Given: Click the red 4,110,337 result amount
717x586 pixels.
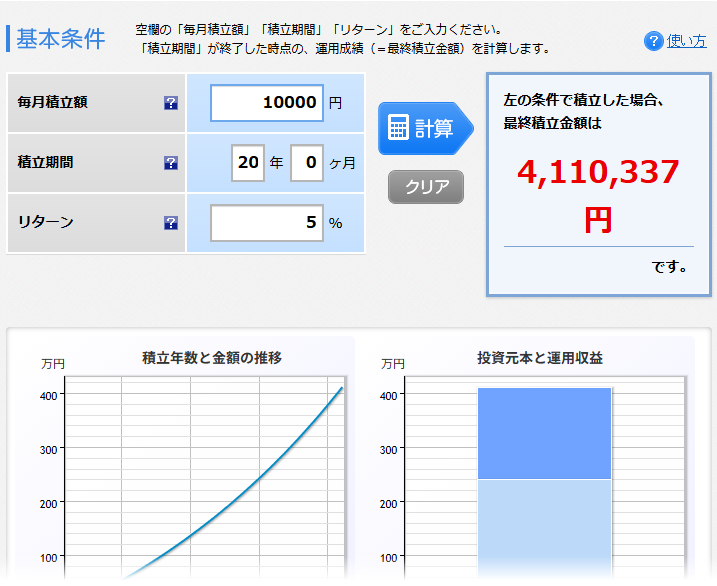Looking at the screenshot, I should click(x=598, y=174).
